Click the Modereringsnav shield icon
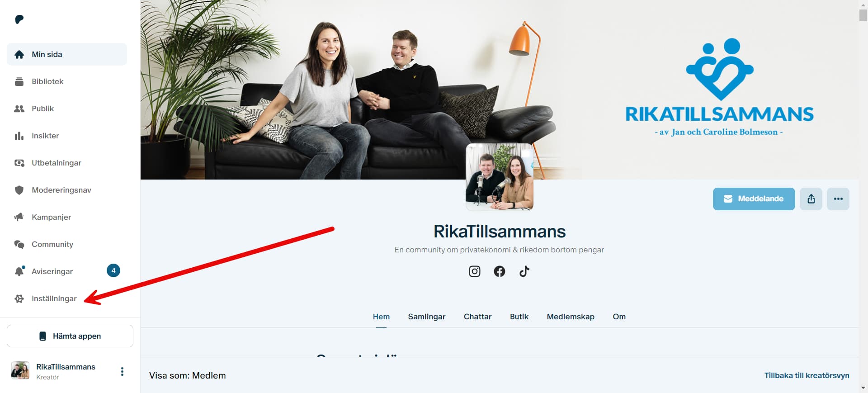 (x=19, y=190)
